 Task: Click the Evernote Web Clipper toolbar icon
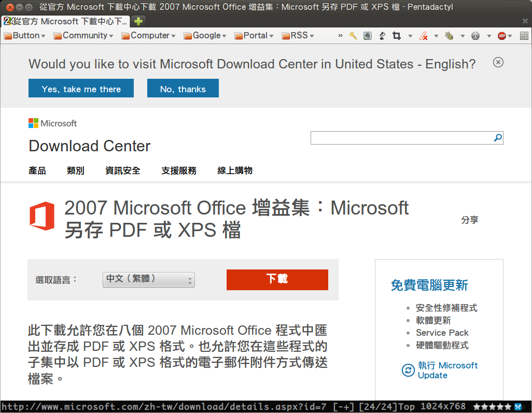pos(367,36)
